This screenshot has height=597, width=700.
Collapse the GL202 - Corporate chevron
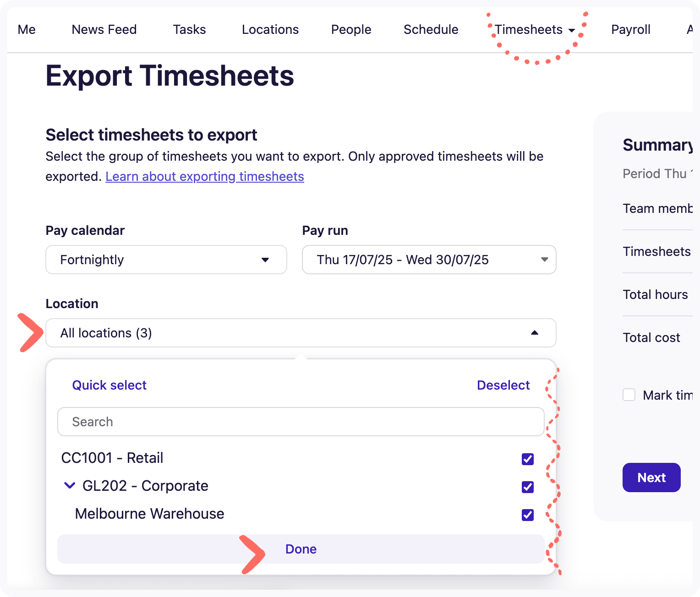pyautogui.click(x=70, y=485)
